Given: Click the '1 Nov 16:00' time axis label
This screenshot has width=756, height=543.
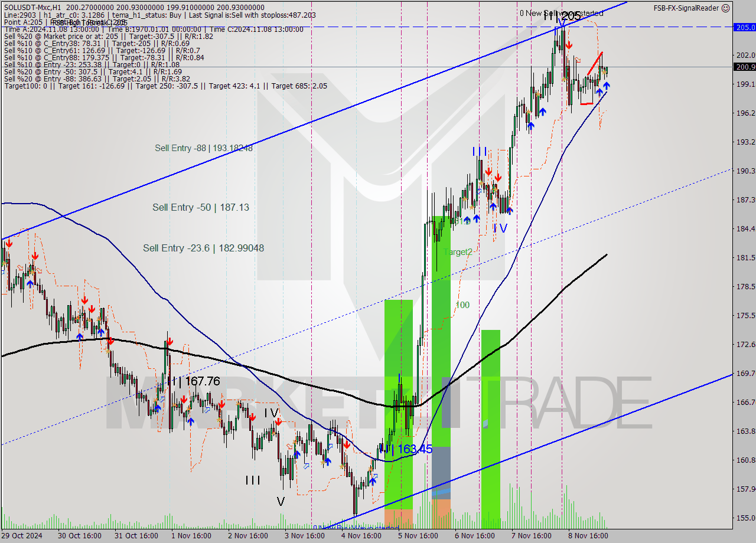Looking at the screenshot, I should pyautogui.click(x=191, y=536).
